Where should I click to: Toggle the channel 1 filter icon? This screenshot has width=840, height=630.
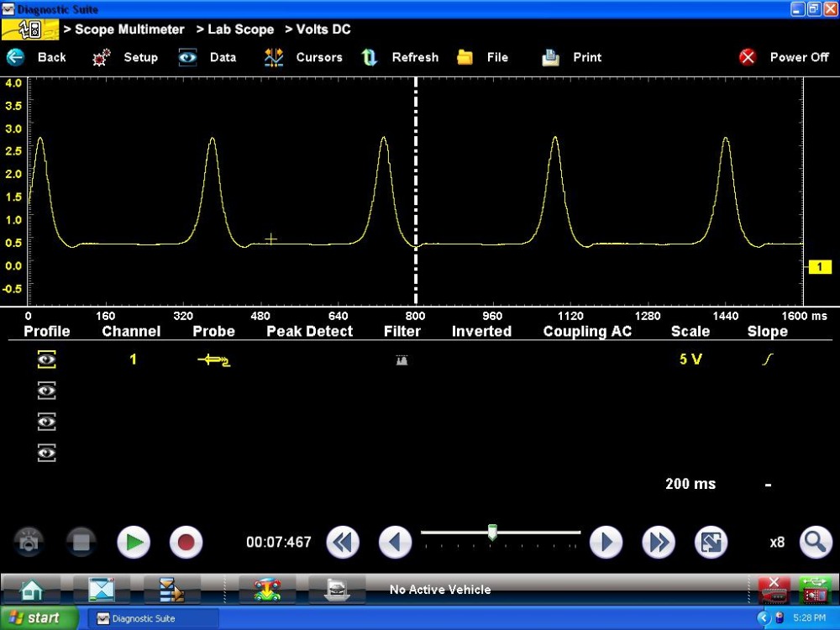402,360
